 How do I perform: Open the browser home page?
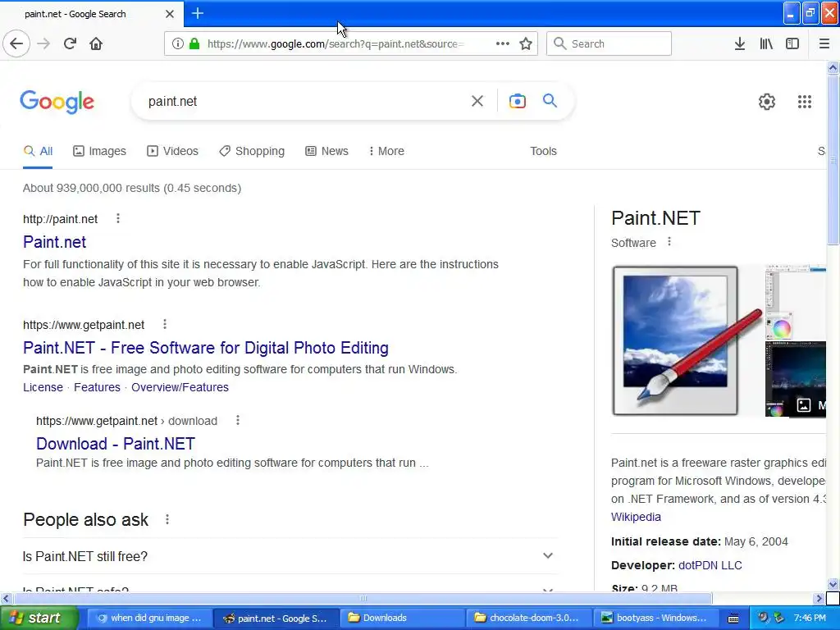(x=96, y=44)
